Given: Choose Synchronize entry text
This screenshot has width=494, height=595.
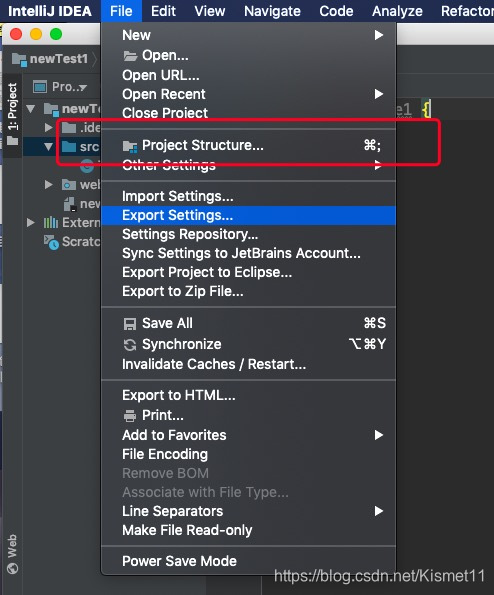Looking at the screenshot, I should [x=182, y=344].
